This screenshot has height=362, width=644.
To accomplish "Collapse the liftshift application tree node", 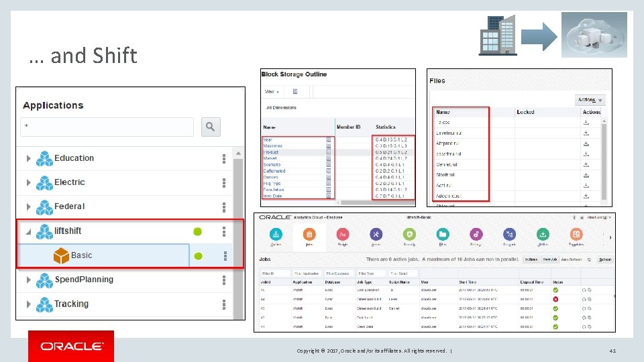I will (x=28, y=232).
